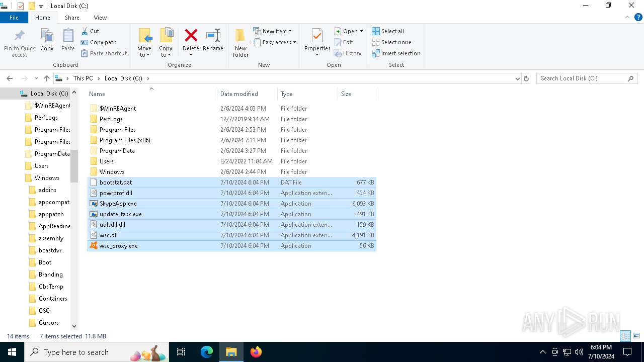The width and height of the screenshot is (644, 362).
Task: Switch to the Share ribbon tab
Action: [72, 18]
